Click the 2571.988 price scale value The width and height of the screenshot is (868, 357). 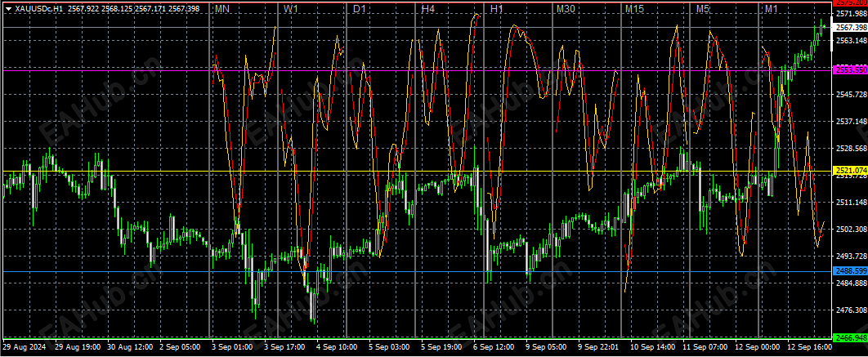pyautogui.click(x=852, y=14)
